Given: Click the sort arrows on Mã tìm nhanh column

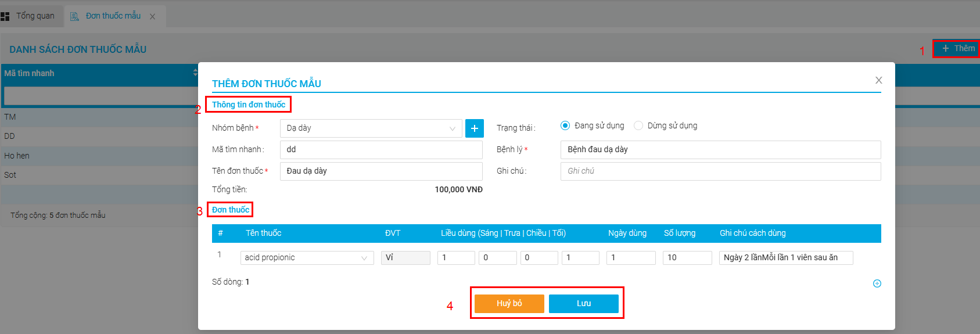Looking at the screenshot, I should [195, 73].
